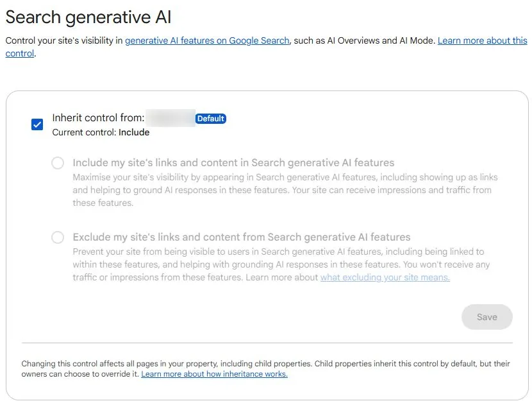The height and width of the screenshot is (401, 532).
Task: Select Include my site's links radio button
Action: point(58,163)
